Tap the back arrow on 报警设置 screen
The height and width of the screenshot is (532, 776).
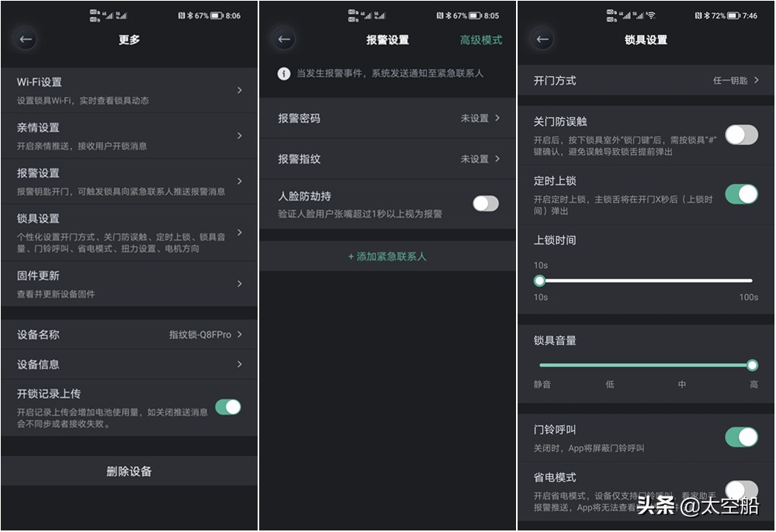tap(284, 39)
